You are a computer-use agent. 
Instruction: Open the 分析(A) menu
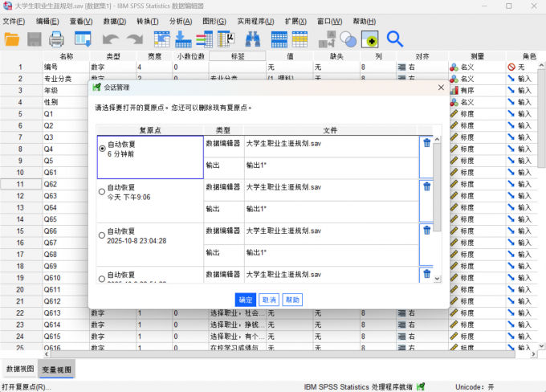[181, 21]
